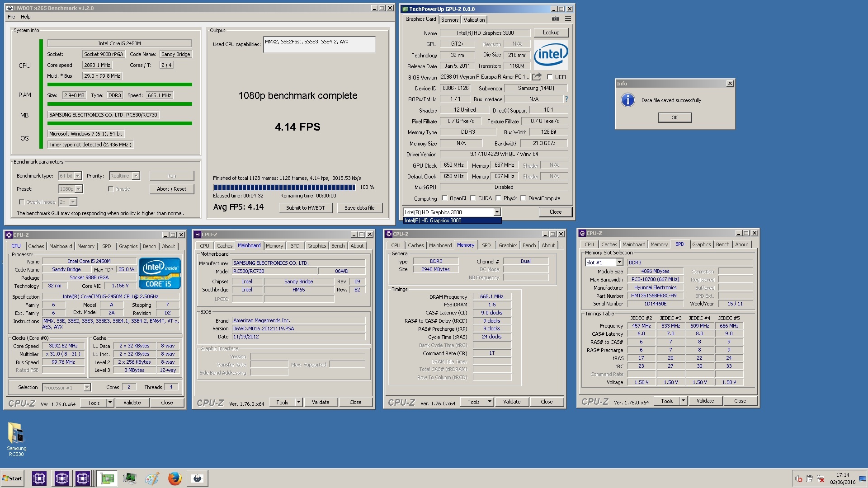Image resolution: width=868 pixels, height=488 pixels.
Task: Click the GPU-Z Name field
Action: click(485, 33)
